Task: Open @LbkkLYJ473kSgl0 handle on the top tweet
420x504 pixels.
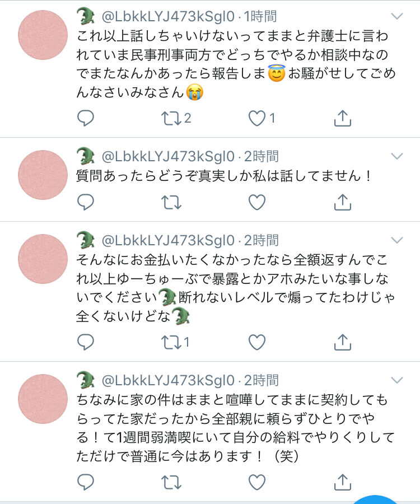Action: click(x=168, y=17)
